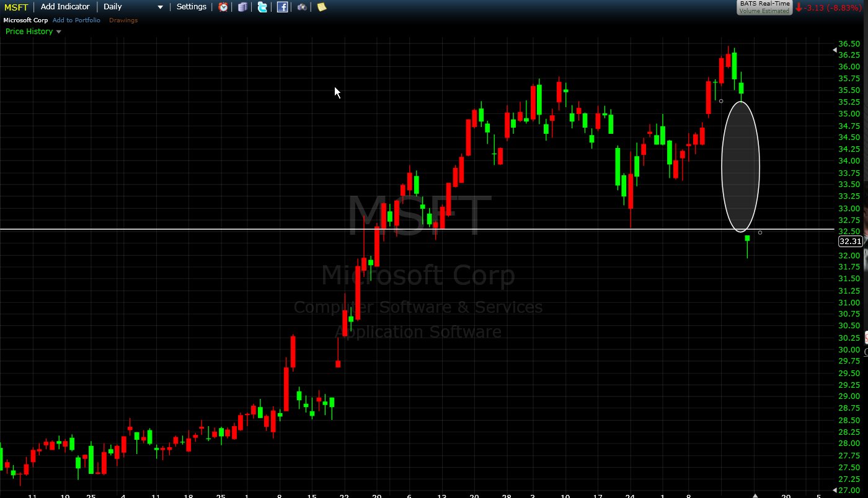This screenshot has width=868, height=498.
Task: Click the Add to Portfolio link
Action: [76, 20]
